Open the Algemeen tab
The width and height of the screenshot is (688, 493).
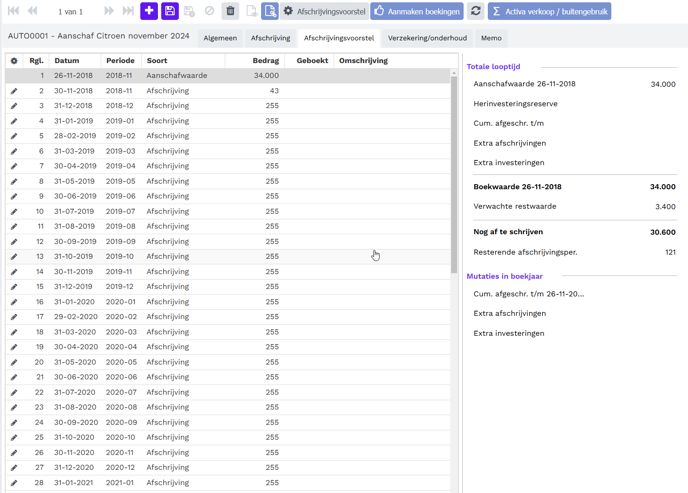pos(220,38)
